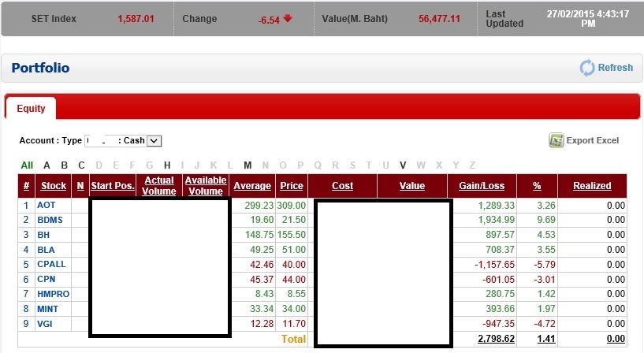Viewport: 644px width, 353px height.
Task: Click total percent 1.41
Action: pos(546,339)
